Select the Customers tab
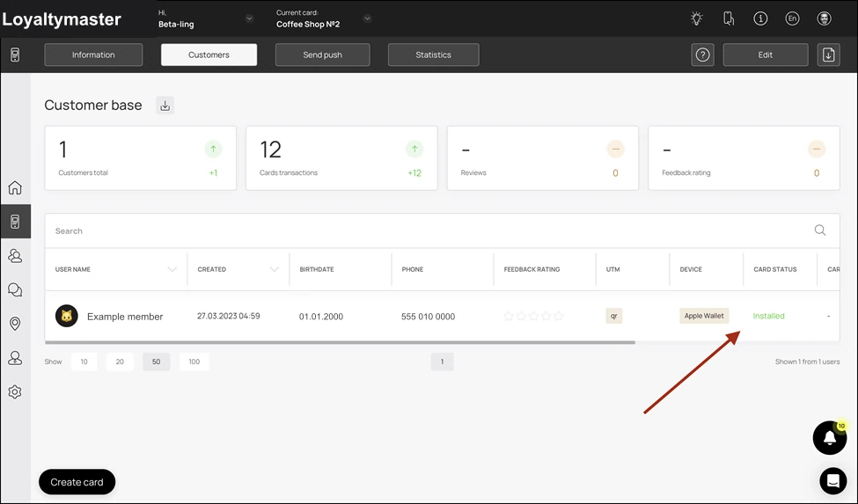858x504 pixels. click(x=209, y=55)
